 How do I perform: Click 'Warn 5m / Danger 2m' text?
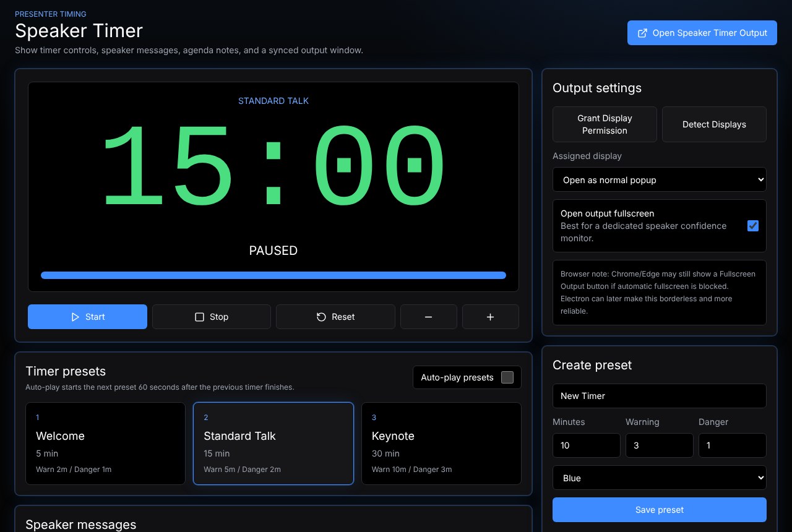tap(243, 470)
